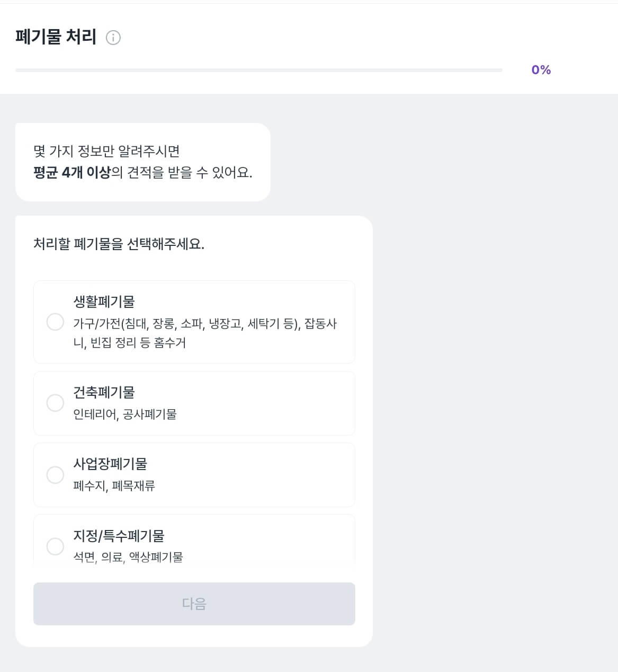Click the info icon beside 폐기물 처리
This screenshot has height=672, width=618.
click(x=113, y=38)
